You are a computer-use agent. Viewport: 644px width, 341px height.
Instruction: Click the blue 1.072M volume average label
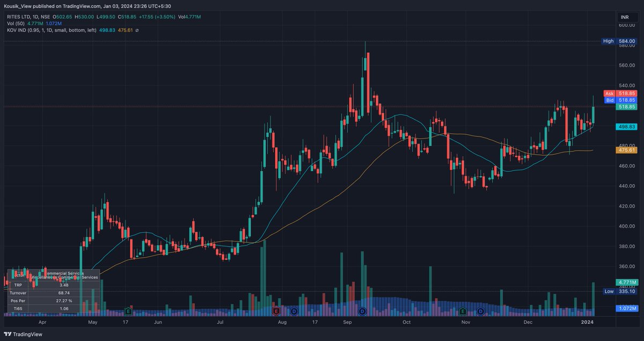coord(627,309)
